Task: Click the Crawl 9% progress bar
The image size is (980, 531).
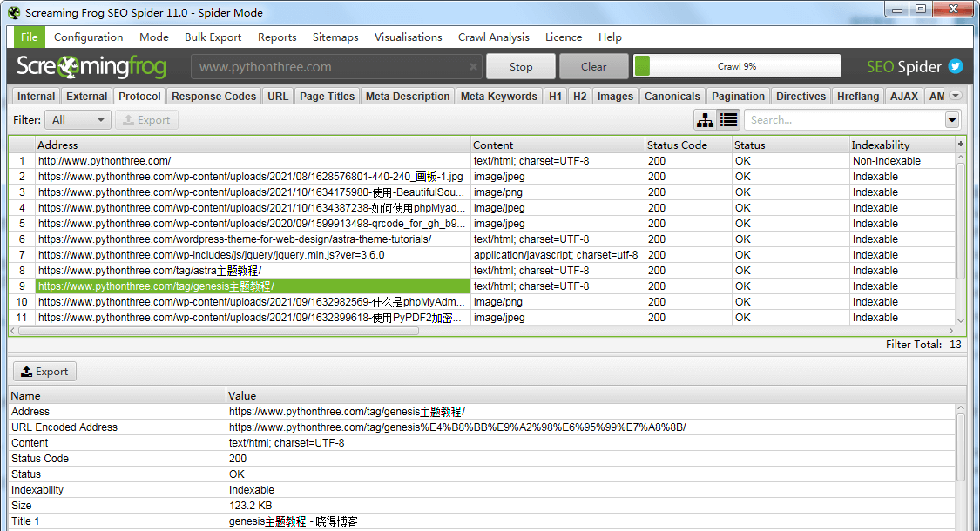Action: (x=737, y=66)
